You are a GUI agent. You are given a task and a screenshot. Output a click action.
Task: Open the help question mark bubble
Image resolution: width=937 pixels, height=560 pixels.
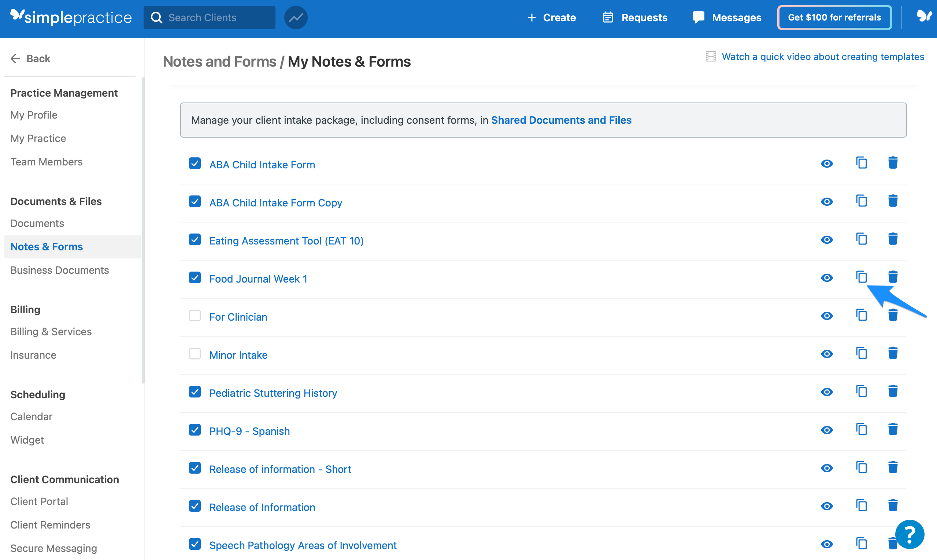click(x=909, y=534)
